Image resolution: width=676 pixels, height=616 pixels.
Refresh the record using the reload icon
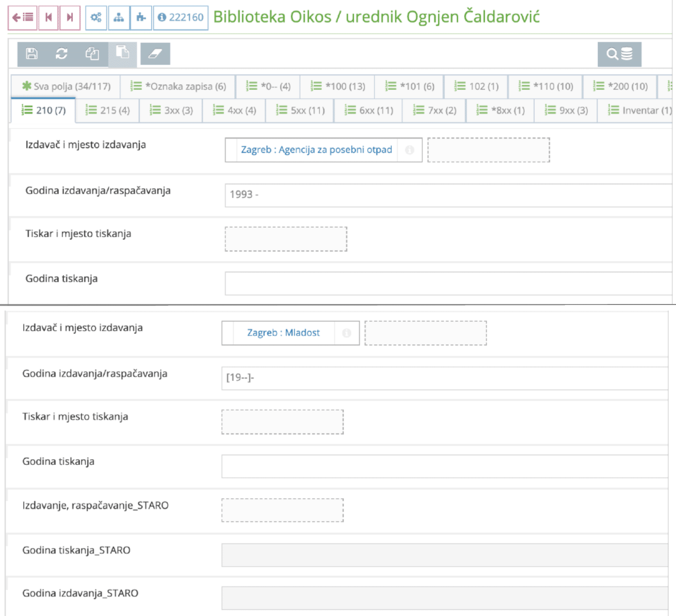point(61,53)
